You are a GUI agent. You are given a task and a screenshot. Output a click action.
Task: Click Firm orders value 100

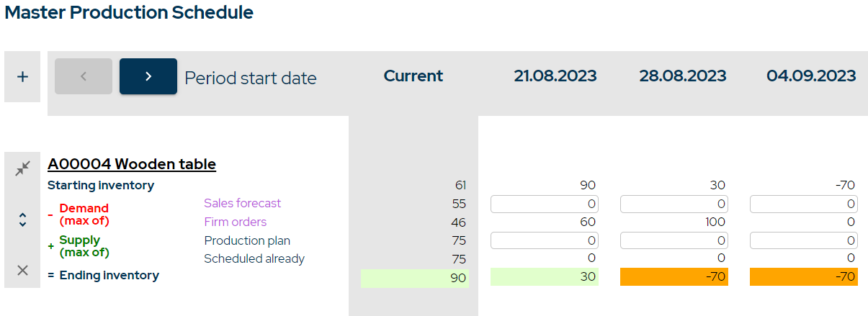click(715, 222)
